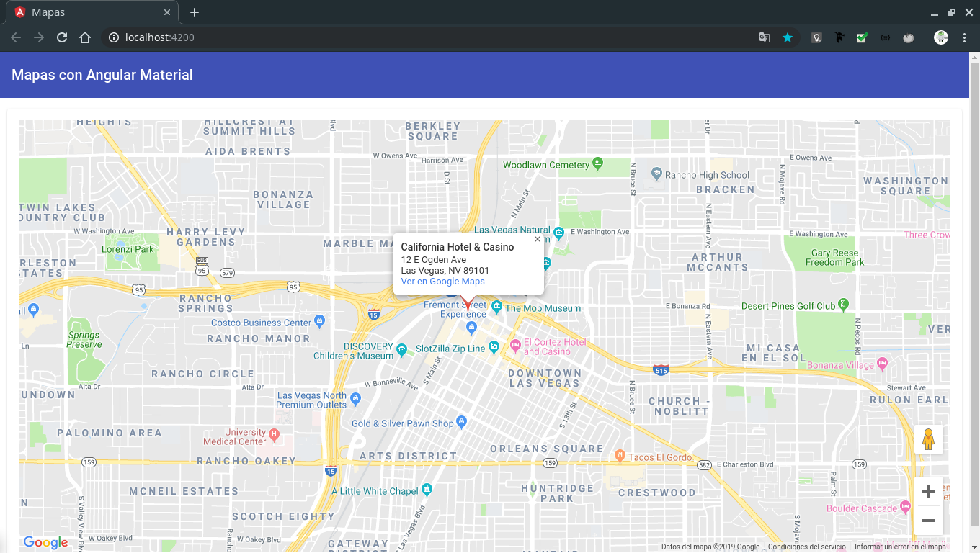Open 'Condiciones del servicio' link
The image size is (980, 553).
pyautogui.click(x=807, y=547)
